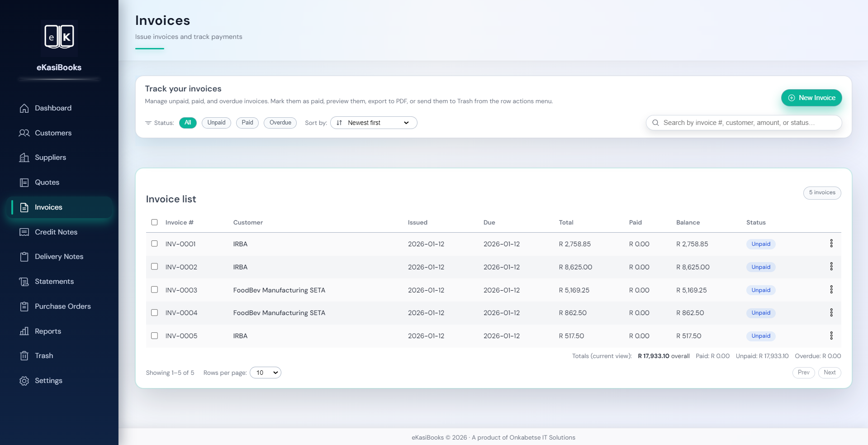
Task: Switch status filter to Paid
Action: click(247, 123)
